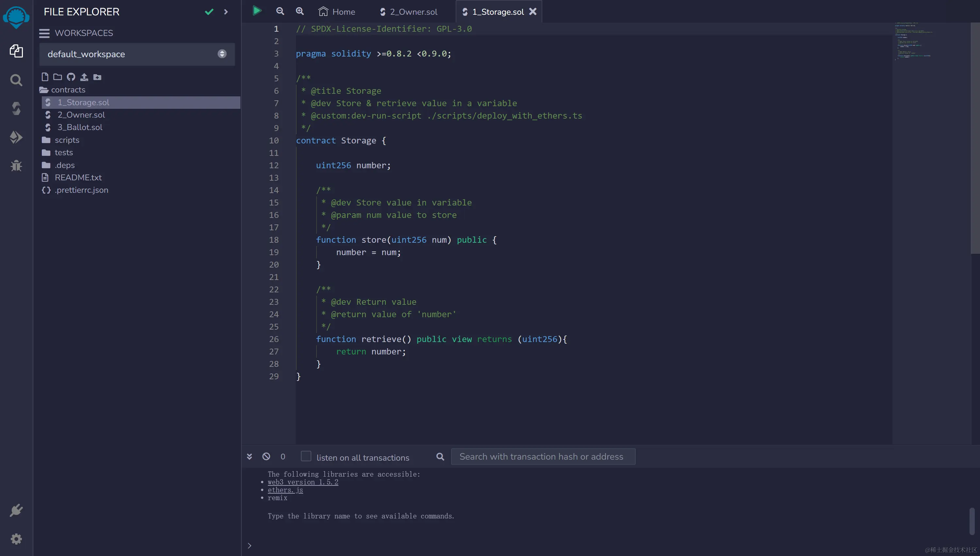The width and height of the screenshot is (980, 556).
Task: Open the File Explorer sidebar icon
Action: [x=16, y=51]
